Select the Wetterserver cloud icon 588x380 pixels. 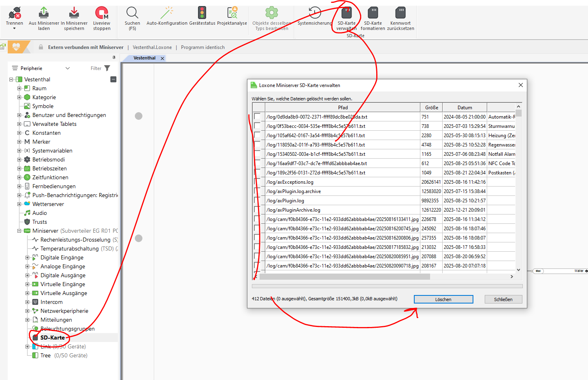point(27,204)
